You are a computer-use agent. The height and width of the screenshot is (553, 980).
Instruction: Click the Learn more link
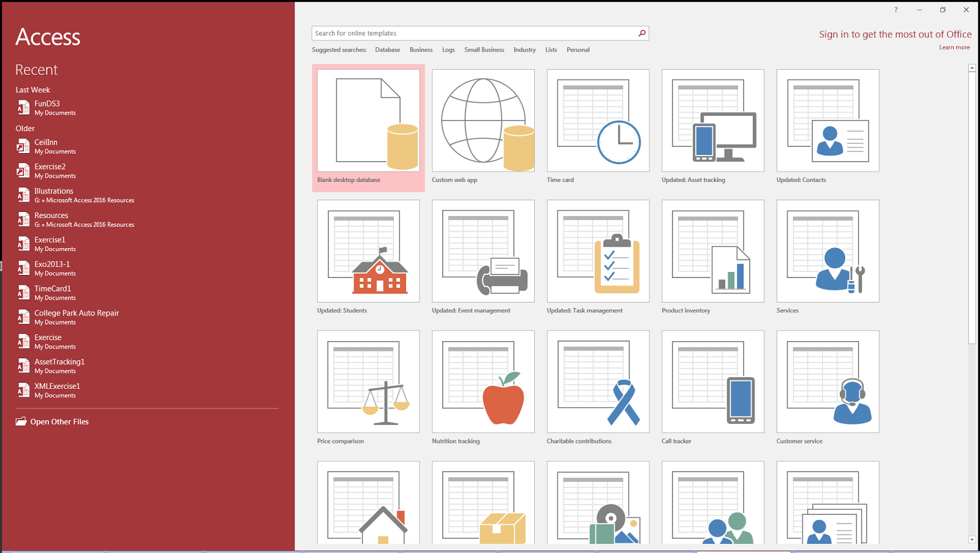pyautogui.click(x=954, y=47)
